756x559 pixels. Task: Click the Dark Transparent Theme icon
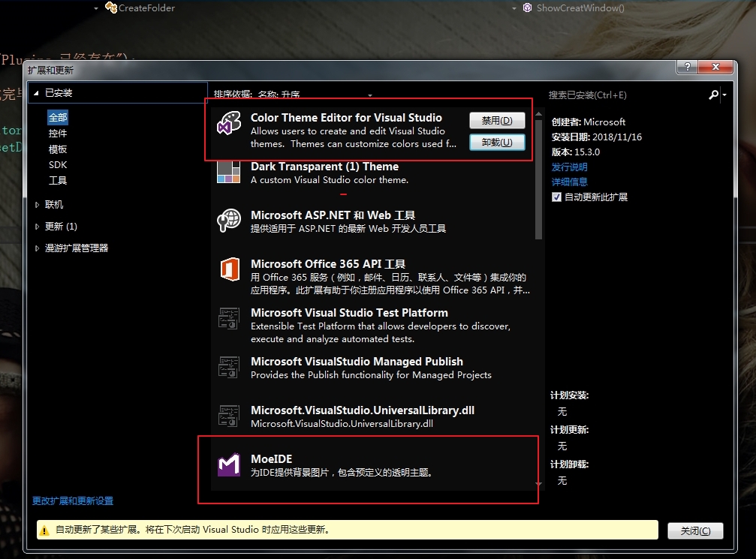click(228, 172)
